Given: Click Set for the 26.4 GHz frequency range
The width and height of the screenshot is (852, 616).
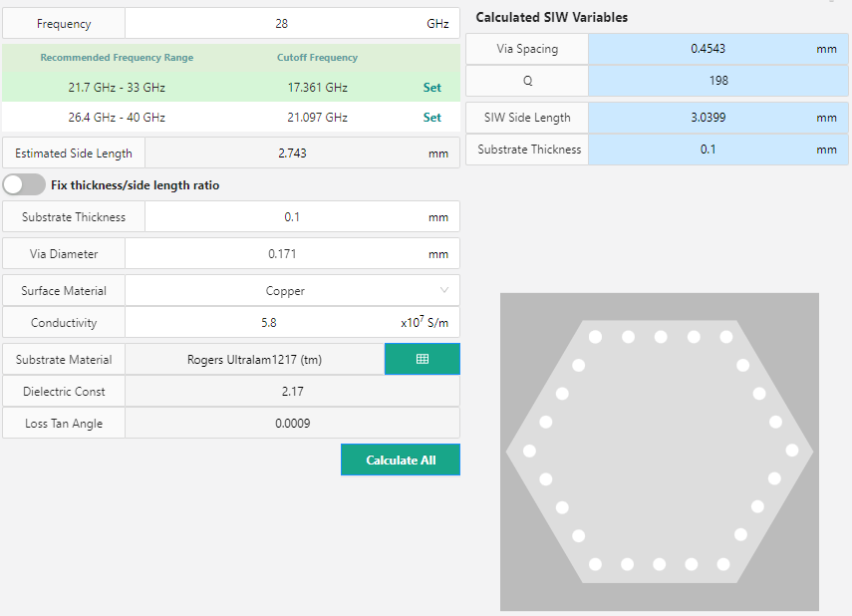Looking at the screenshot, I should pos(431,117).
